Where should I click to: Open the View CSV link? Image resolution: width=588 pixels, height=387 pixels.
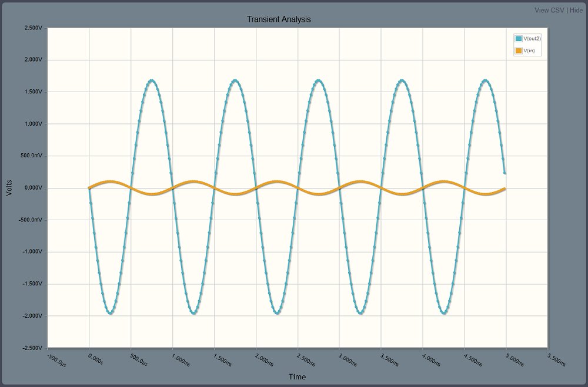pyautogui.click(x=549, y=10)
